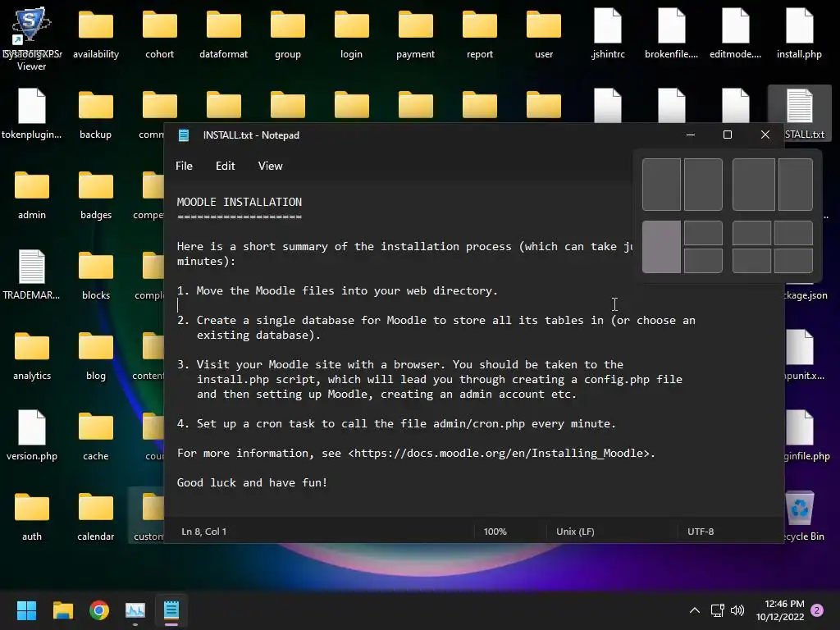Select the brokenfile file on desktop
Screen dimensions: 840x630
click(x=671, y=34)
